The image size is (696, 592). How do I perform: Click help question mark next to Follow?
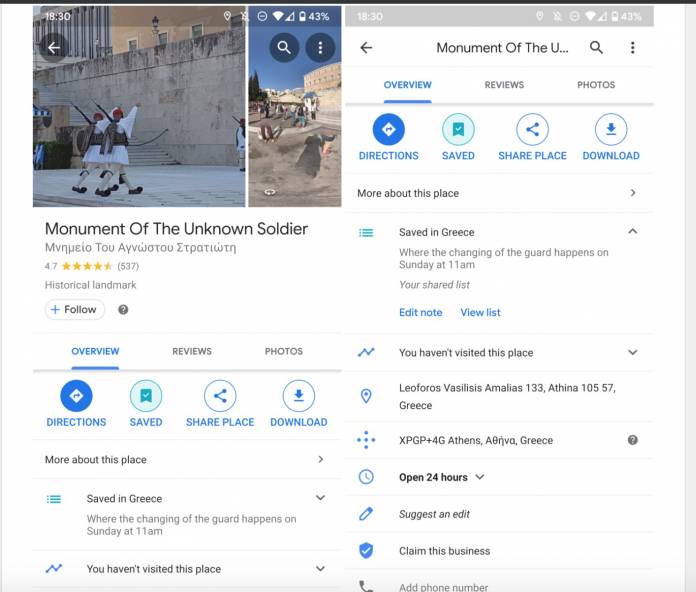(x=123, y=310)
